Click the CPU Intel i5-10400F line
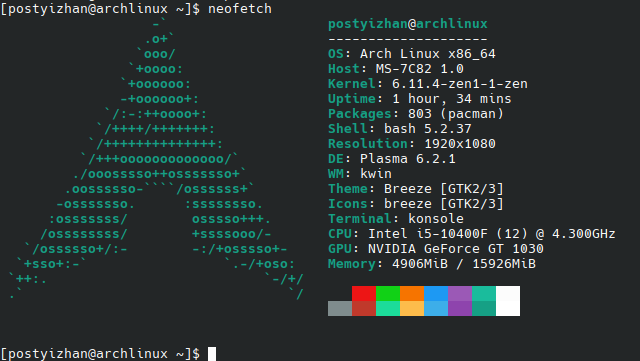The image size is (640, 361). 471,234
